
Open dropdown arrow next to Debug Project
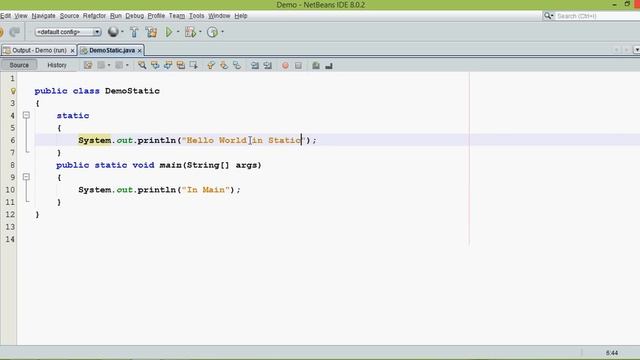(200, 32)
